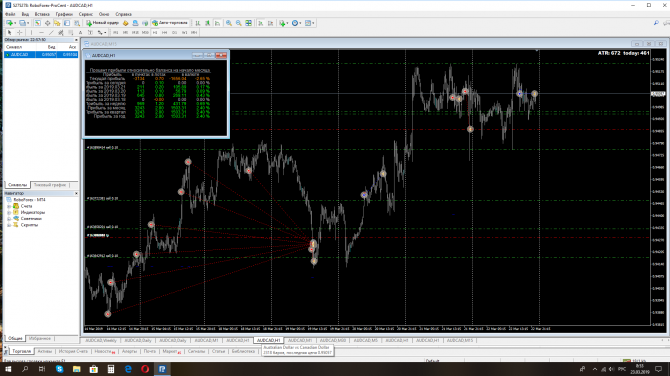Zoom in the chart with magnifier icon

[229, 23]
